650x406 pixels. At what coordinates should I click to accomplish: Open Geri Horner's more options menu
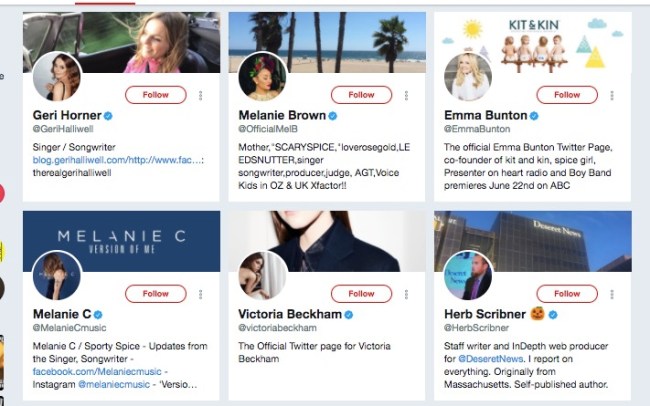pyautogui.click(x=200, y=95)
